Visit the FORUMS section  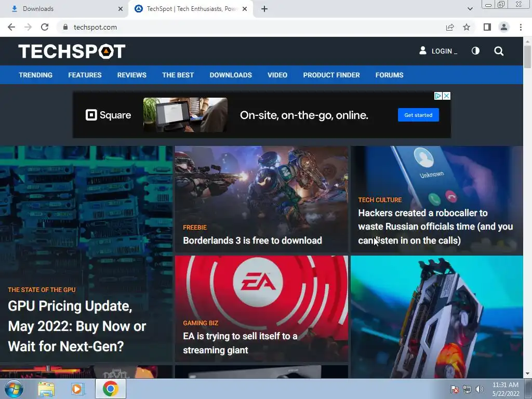click(389, 75)
